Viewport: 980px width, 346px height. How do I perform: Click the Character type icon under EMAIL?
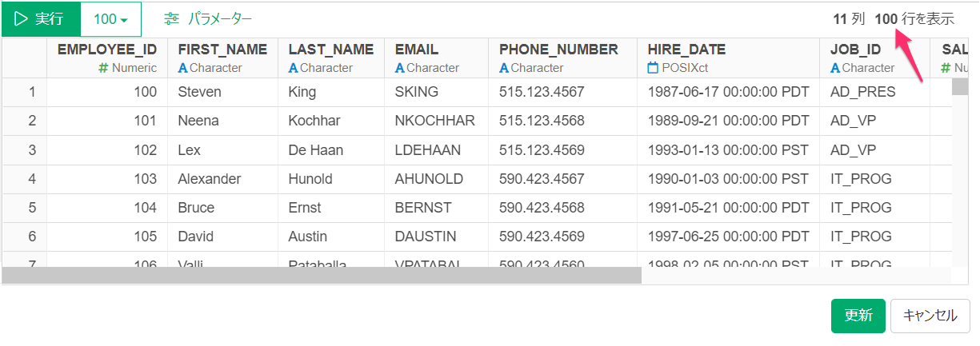click(x=400, y=68)
